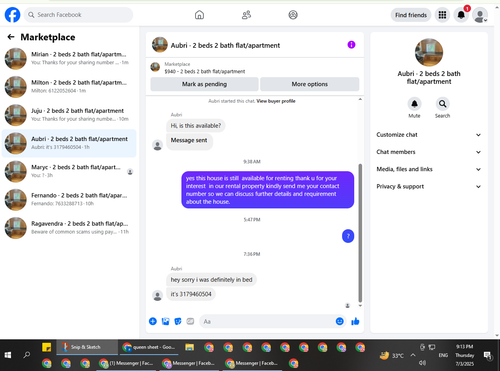Switch to (1) Messenger Chrome window
This screenshot has width=500, height=371.
click(x=127, y=363)
